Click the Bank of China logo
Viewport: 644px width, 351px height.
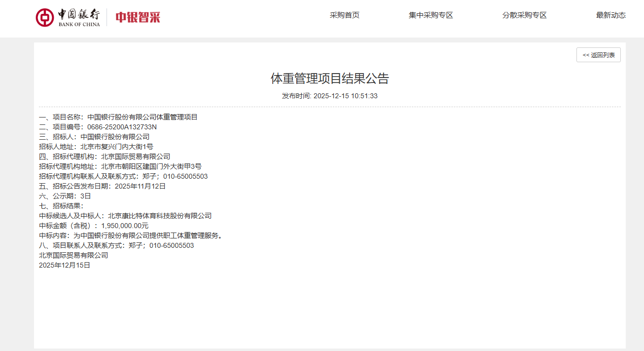(x=68, y=17)
